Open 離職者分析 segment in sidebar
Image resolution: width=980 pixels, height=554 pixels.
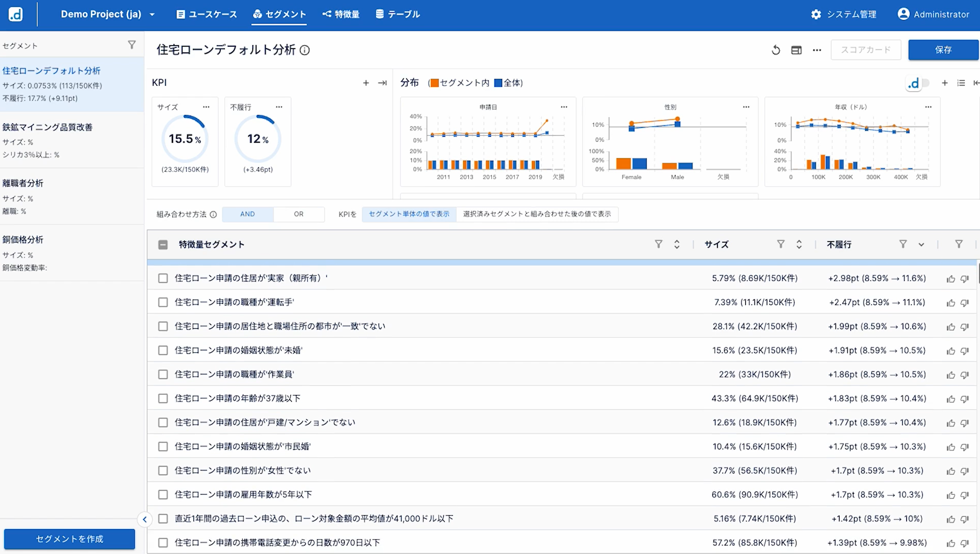pyautogui.click(x=72, y=197)
